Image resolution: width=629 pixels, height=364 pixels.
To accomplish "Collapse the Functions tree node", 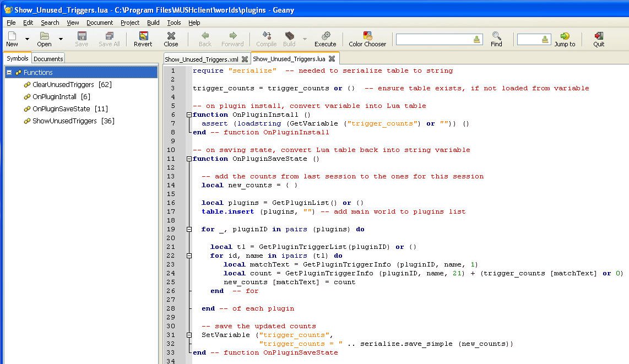I will pyautogui.click(x=9, y=73).
